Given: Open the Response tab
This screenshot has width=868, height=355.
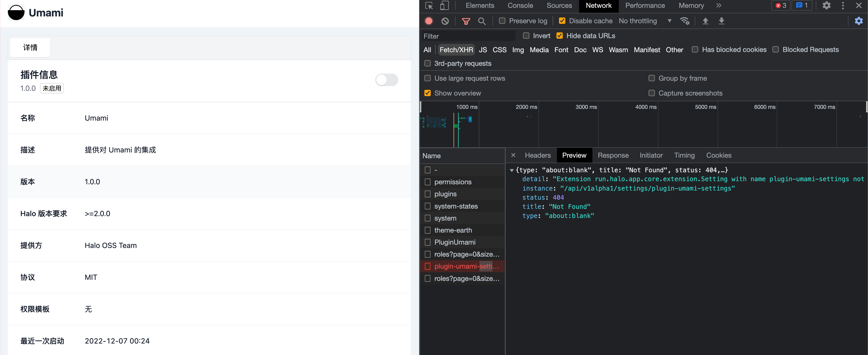Looking at the screenshot, I should coord(613,155).
